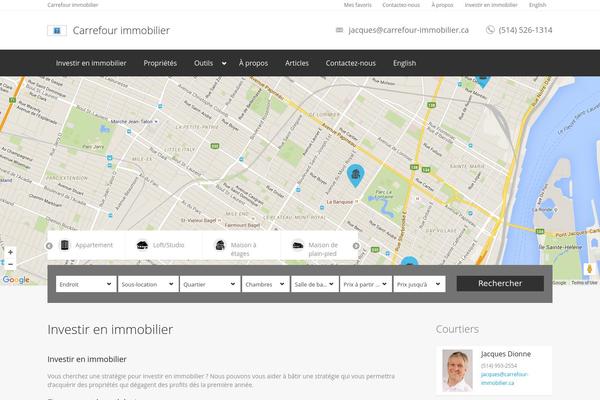Open the Outils menu item
600x400 pixels.
tap(203, 63)
